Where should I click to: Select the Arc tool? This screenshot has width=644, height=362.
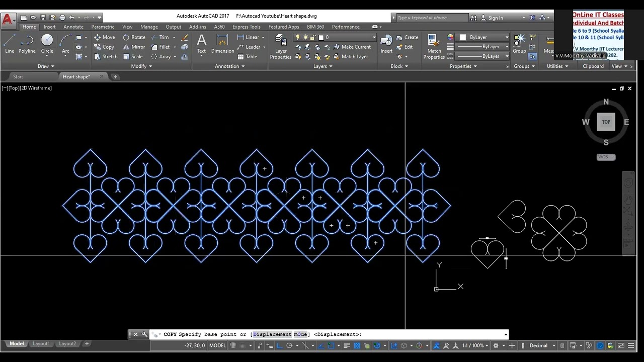[65, 44]
